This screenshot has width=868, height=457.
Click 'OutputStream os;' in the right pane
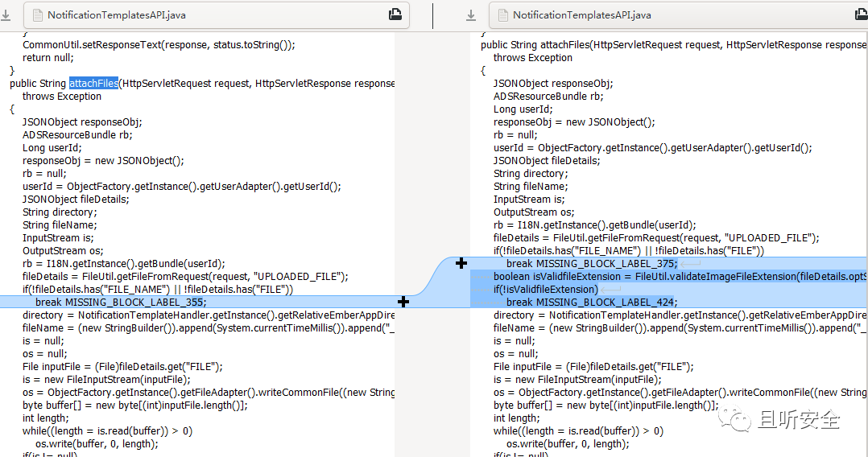tap(534, 212)
